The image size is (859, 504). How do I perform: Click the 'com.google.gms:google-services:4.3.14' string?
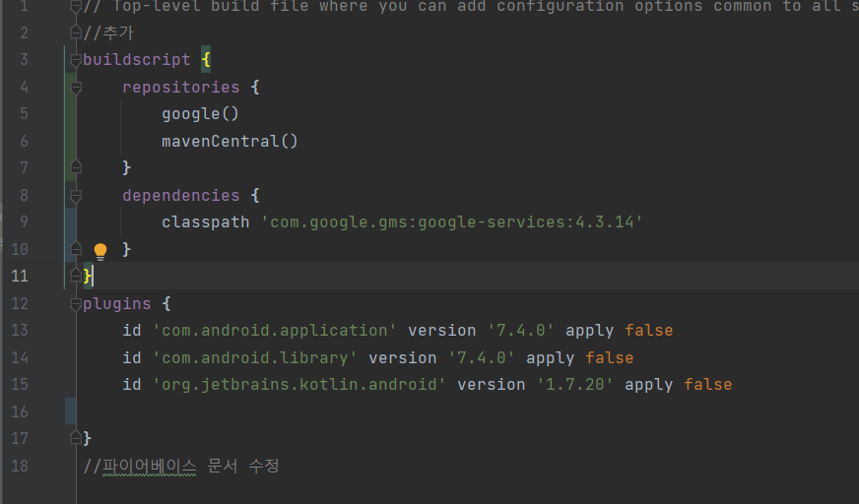click(451, 222)
